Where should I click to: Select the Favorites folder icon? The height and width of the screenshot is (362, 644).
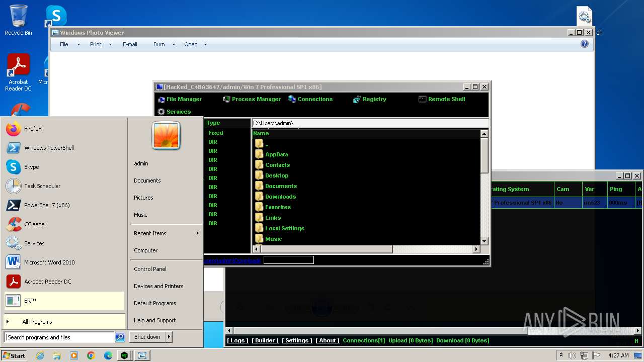click(x=259, y=207)
